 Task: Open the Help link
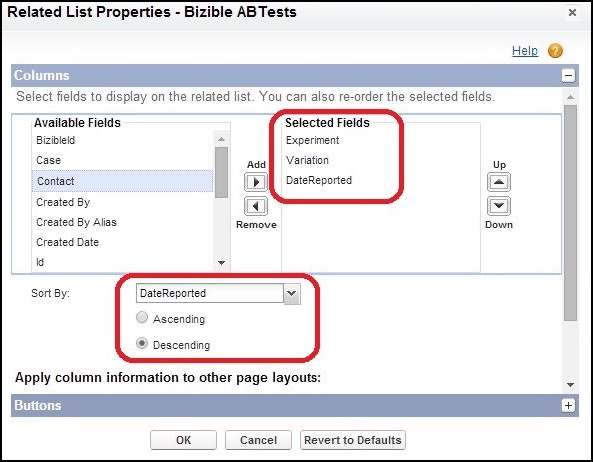coord(525,51)
